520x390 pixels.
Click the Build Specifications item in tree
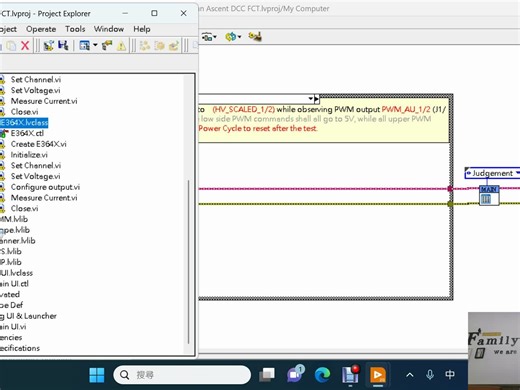click(20, 348)
